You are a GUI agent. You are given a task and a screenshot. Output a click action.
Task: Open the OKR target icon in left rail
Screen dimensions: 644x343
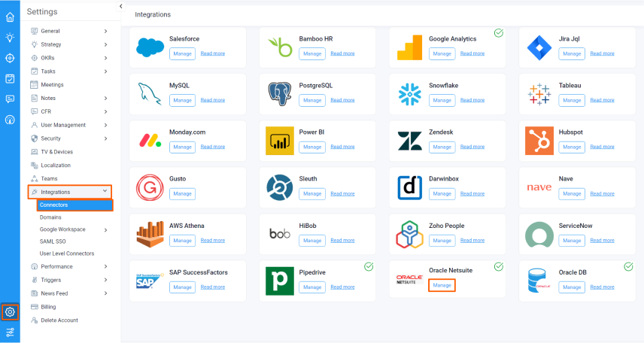tap(10, 58)
